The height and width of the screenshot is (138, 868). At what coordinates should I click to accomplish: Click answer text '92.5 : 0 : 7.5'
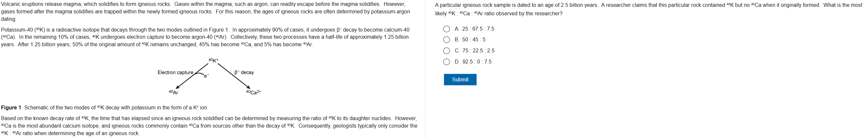click(x=477, y=62)
